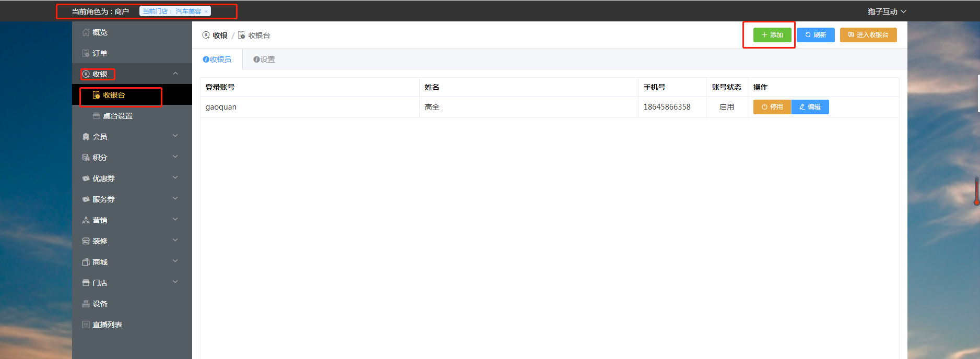Click the 账号状态 column header
Viewport: 980px width, 359px height.
point(727,87)
